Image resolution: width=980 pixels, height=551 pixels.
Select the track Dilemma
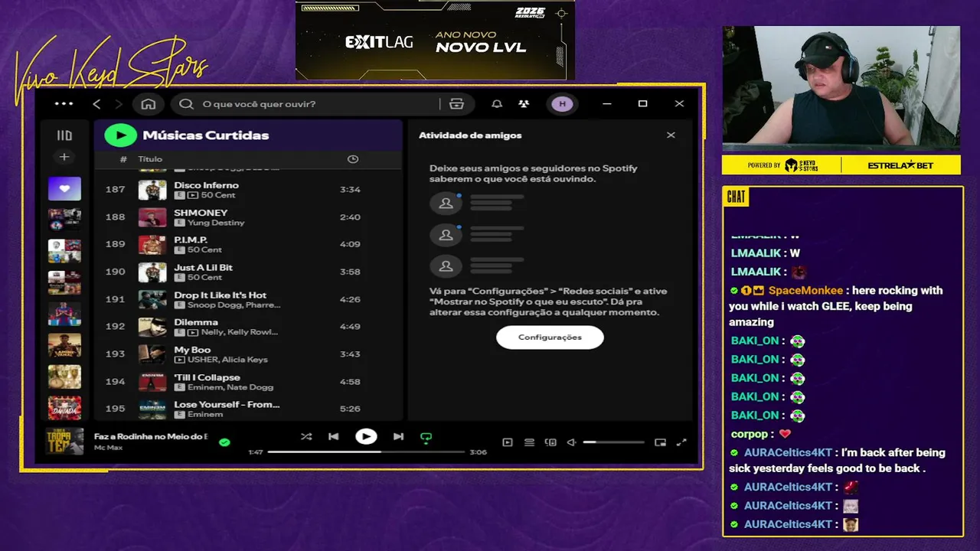tap(196, 323)
